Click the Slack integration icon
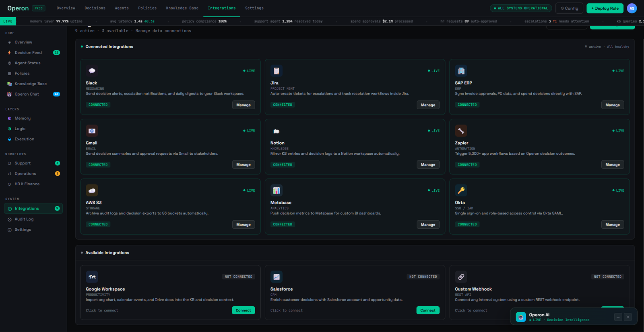 click(92, 71)
